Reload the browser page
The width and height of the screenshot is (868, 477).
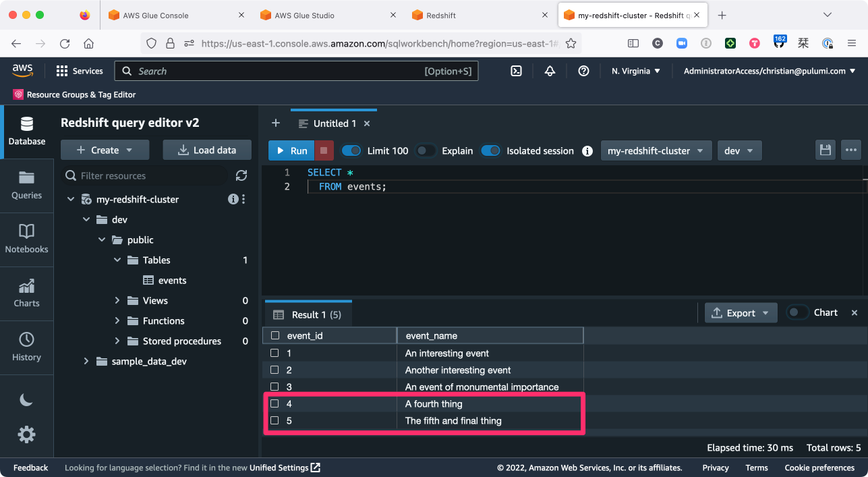coord(65,43)
